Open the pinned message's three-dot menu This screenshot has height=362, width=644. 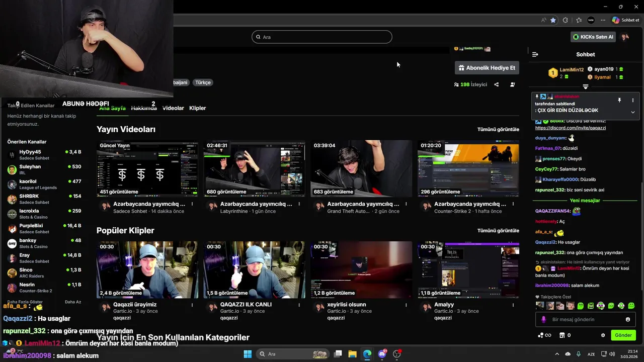coord(633,101)
